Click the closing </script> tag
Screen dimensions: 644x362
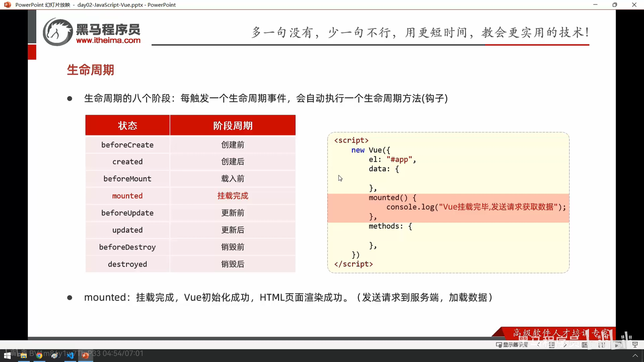click(353, 264)
